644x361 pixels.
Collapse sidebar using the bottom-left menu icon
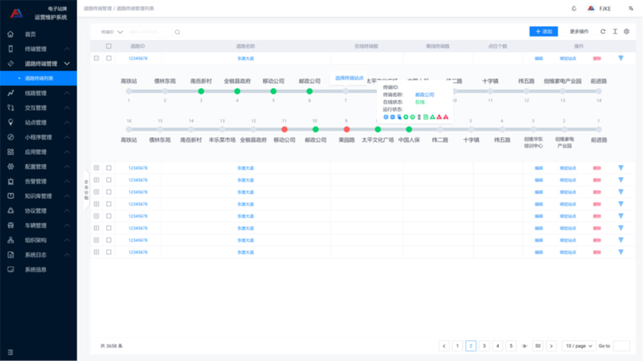(10, 352)
